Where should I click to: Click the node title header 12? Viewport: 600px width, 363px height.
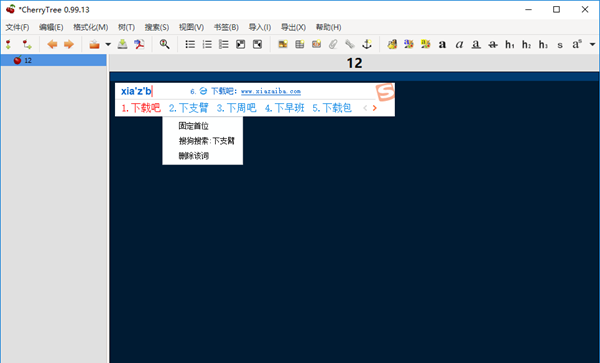(354, 63)
